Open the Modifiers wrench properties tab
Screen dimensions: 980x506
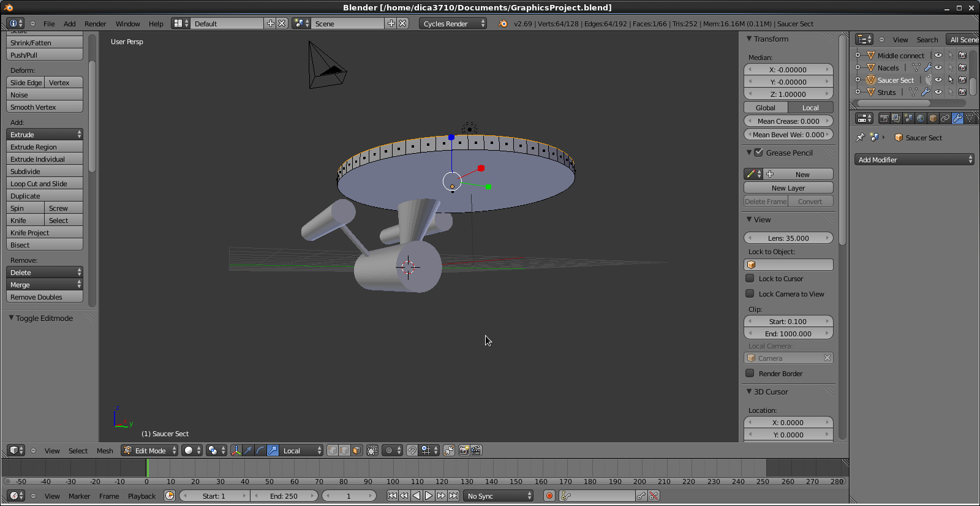(957, 118)
